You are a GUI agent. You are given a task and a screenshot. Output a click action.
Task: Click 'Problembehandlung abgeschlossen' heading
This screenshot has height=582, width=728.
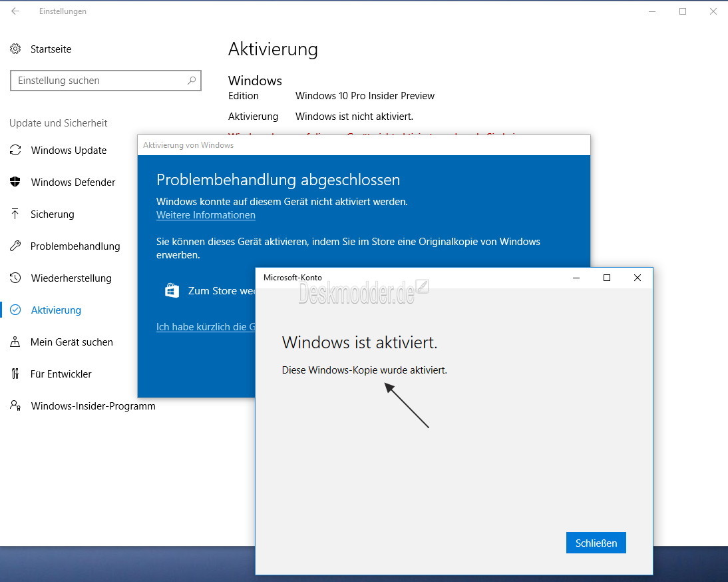[x=278, y=180]
